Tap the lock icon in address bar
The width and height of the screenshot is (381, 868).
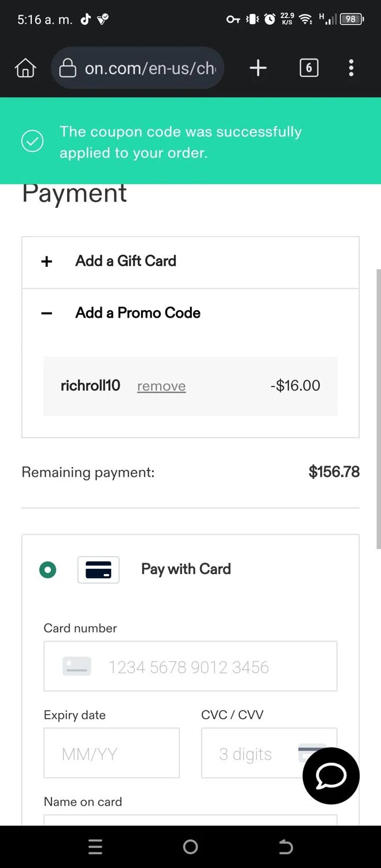pyautogui.click(x=68, y=68)
